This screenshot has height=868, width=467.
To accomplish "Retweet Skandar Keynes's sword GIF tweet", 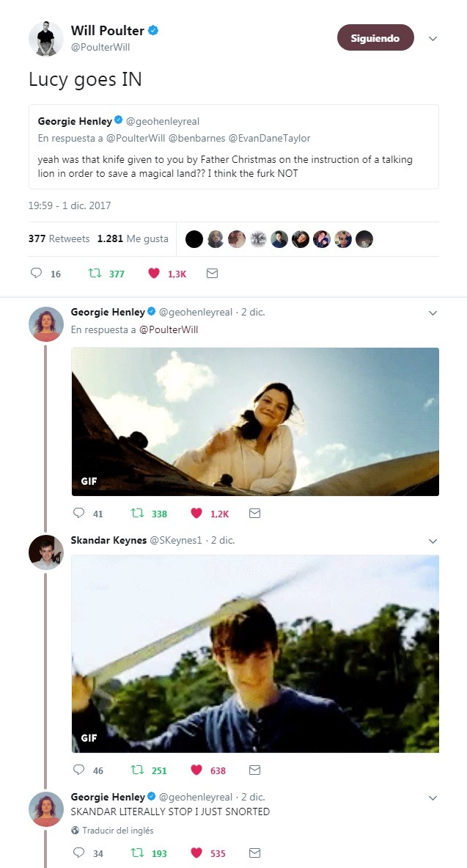I will 136,770.
